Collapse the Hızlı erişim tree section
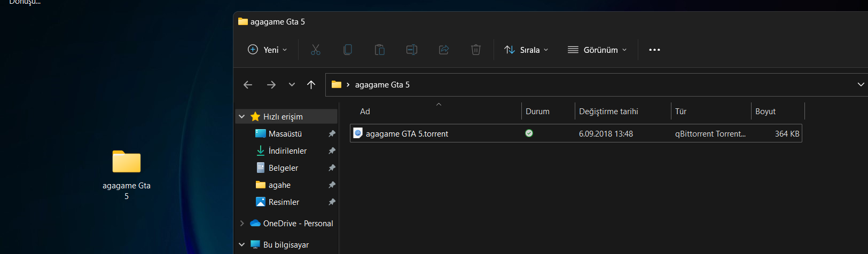 pos(242,116)
